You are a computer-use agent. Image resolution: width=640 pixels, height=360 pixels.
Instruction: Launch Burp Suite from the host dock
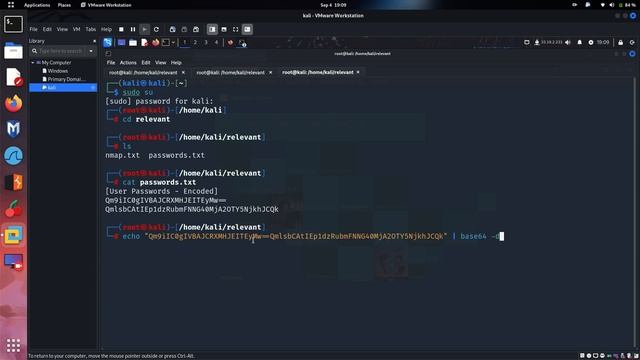(x=13, y=182)
